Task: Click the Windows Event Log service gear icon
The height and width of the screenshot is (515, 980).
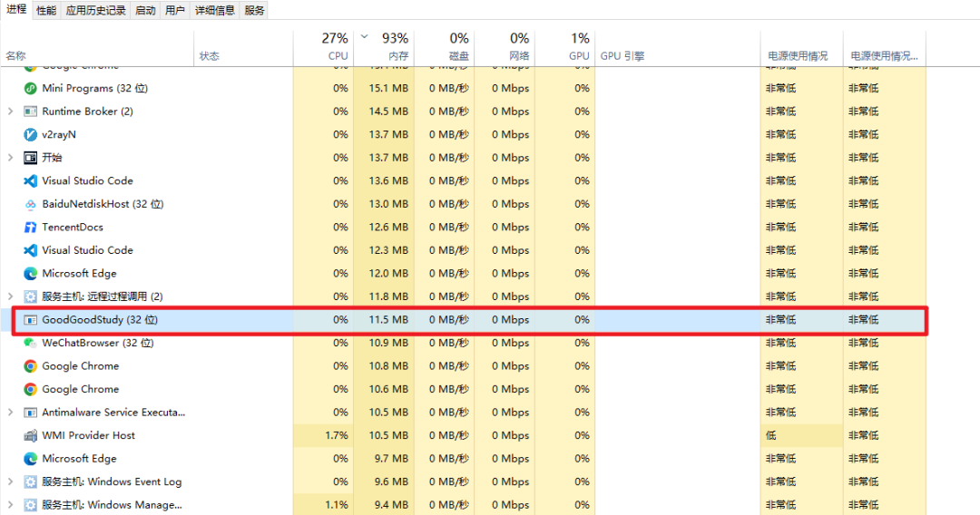Action: (30, 481)
